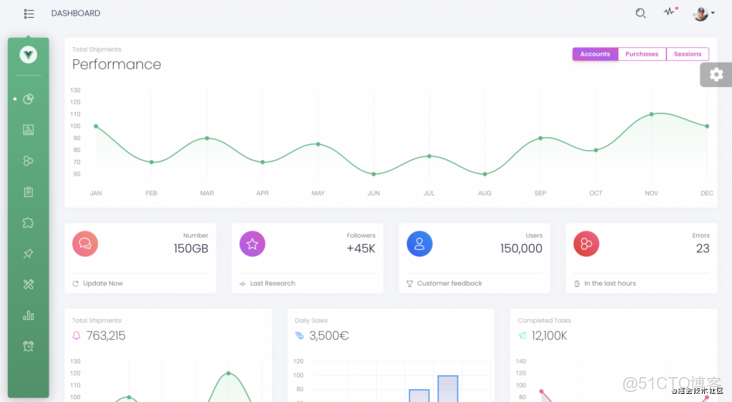The height and width of the screenshot is (402, 732).
Task: Open the pie chart dashboard sidebar icon
Action: click(x=28, y=99)
